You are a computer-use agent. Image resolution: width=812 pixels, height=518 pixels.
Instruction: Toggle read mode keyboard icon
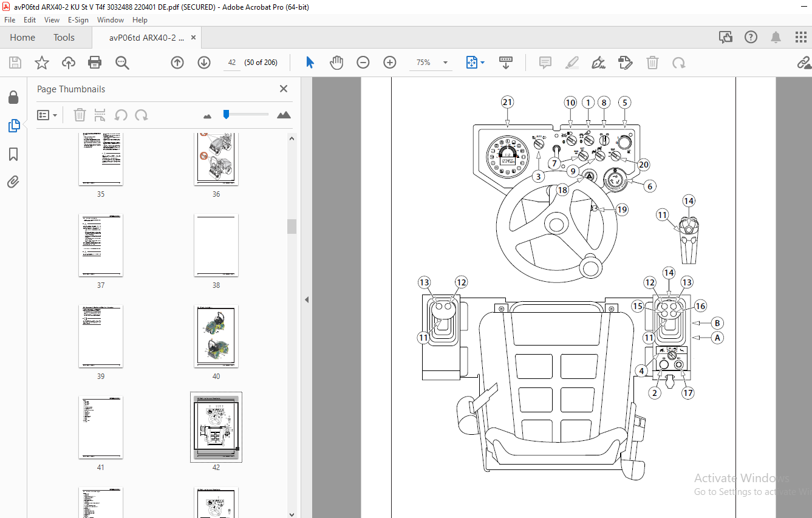tap(506, 63)
